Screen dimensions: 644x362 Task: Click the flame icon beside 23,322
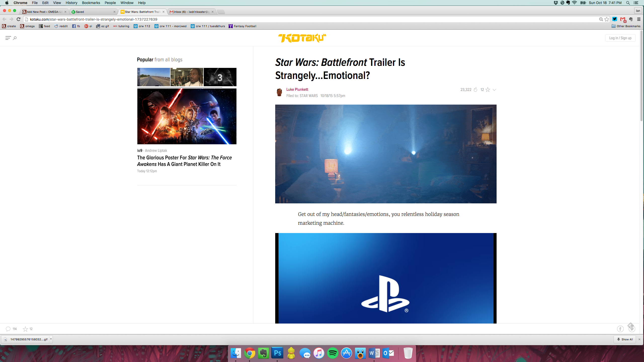(475, 90)
